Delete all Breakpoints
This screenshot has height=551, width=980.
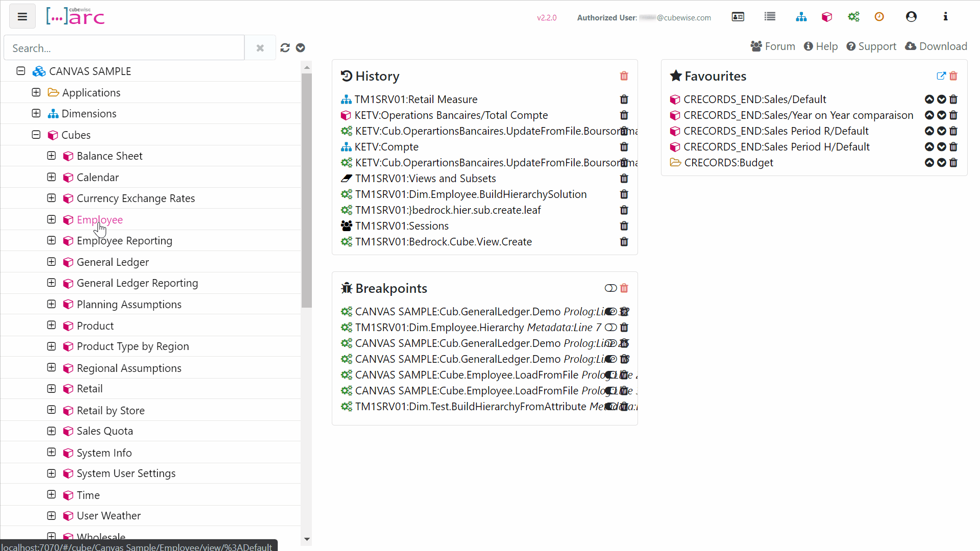[624, 288]
